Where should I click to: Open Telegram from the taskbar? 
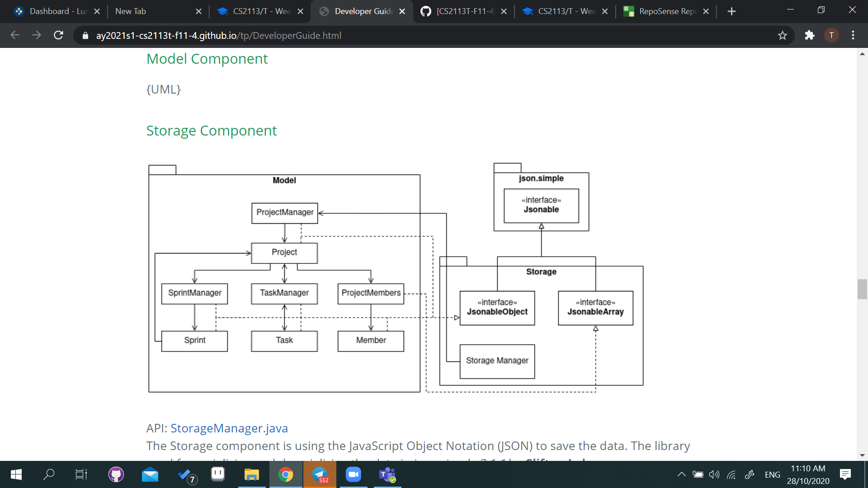[320, 474]
